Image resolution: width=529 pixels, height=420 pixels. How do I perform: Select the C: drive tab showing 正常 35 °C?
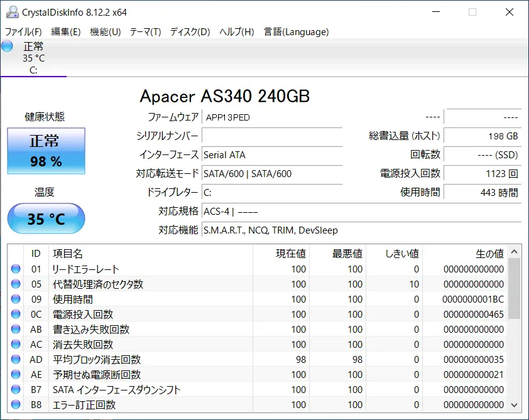click(33, 58)
